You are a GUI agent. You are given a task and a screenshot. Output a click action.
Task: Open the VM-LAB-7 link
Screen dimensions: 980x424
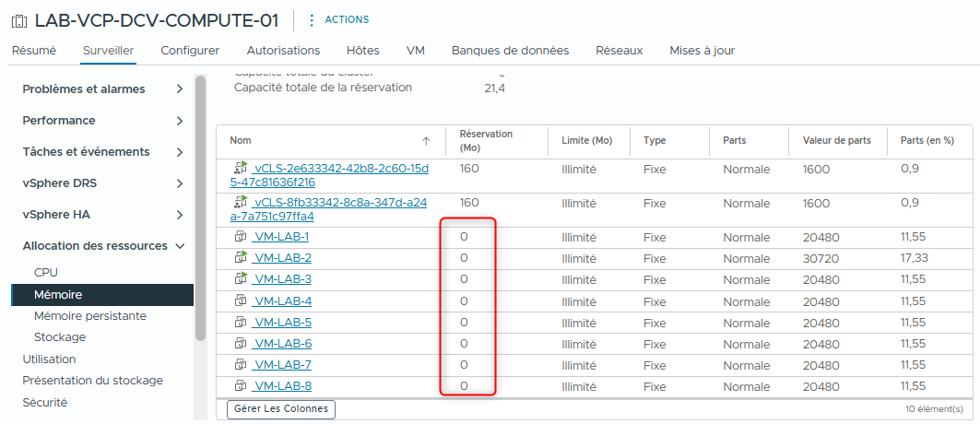coord(281,365)
